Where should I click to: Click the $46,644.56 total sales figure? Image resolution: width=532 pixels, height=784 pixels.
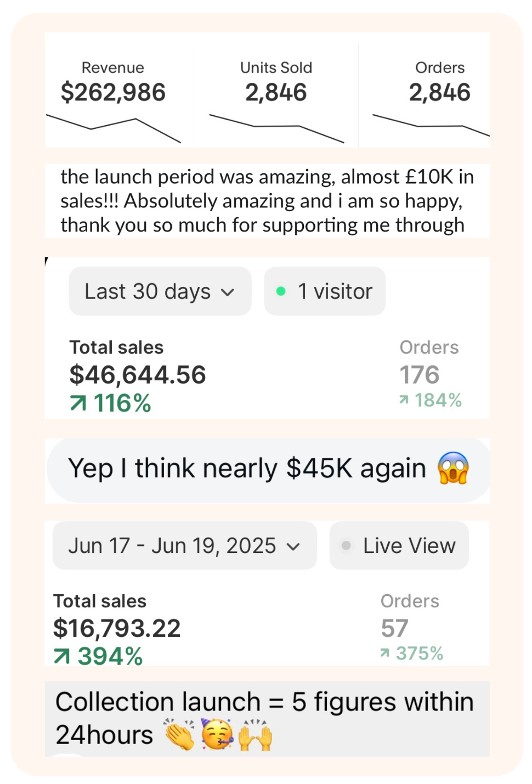[x=138, y=375]
